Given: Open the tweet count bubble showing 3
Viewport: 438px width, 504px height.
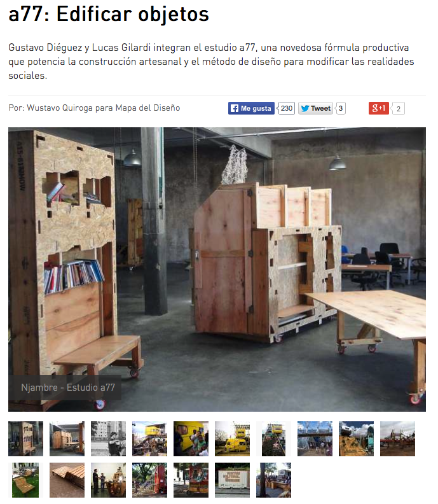Looking at the screenshot, I should click(x=341, y=108).
